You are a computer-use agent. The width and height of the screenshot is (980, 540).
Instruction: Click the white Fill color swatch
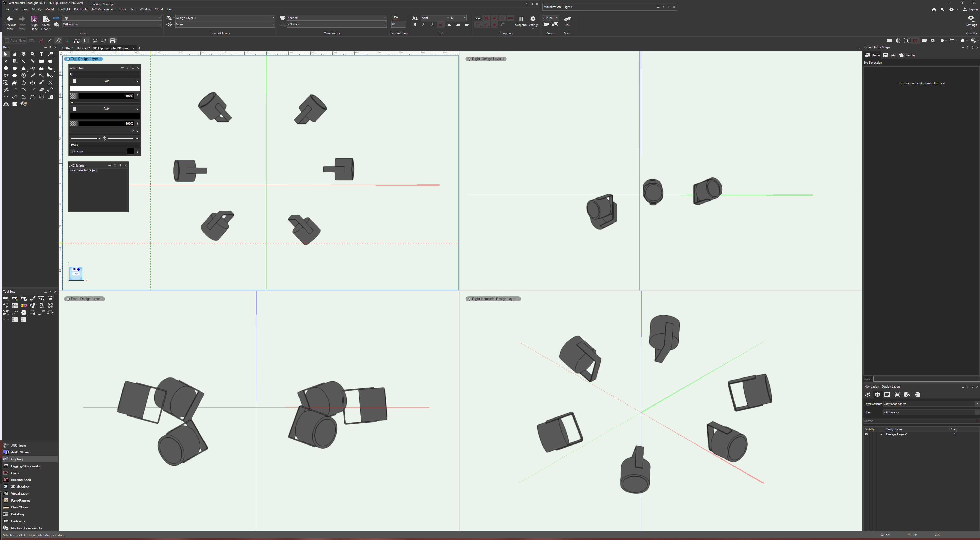pos(105,88)
